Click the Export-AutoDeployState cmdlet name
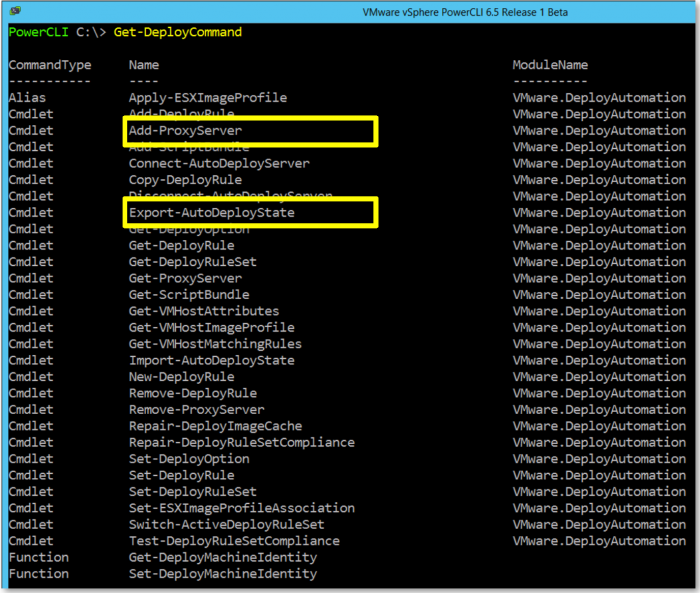This screenshot has height=593, width=700. pyautogui.click(x=212, y=213)
